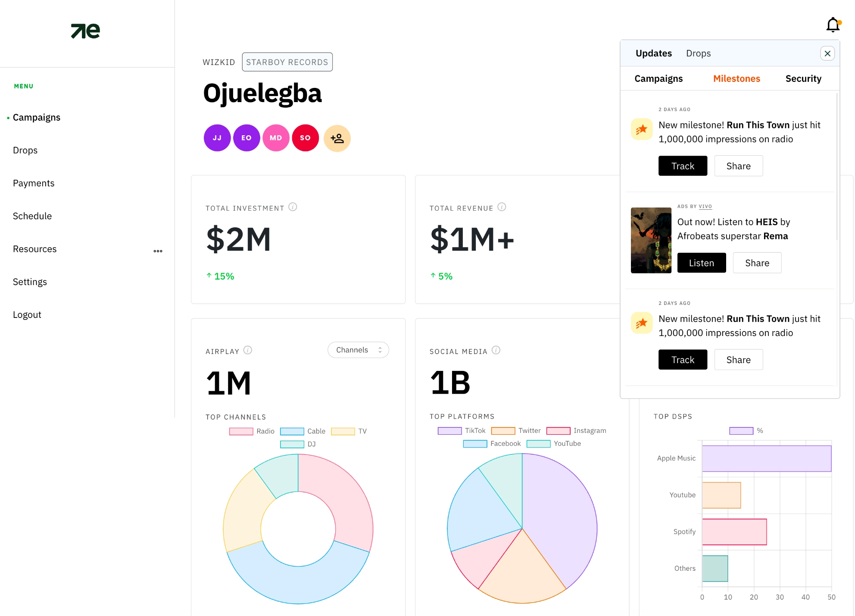Click the first milestone star icon
This screenshot has height=616, width=855.
pos(641,129)
